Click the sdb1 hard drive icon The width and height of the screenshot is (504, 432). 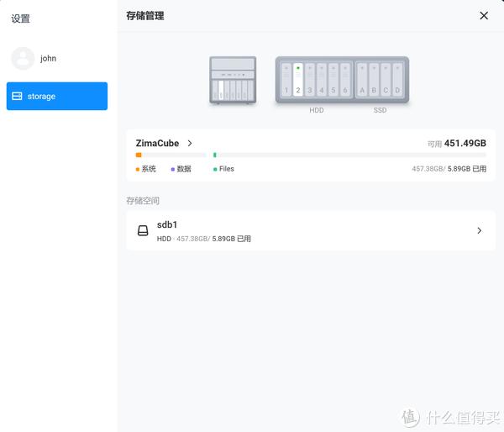(x=143, y=230)
